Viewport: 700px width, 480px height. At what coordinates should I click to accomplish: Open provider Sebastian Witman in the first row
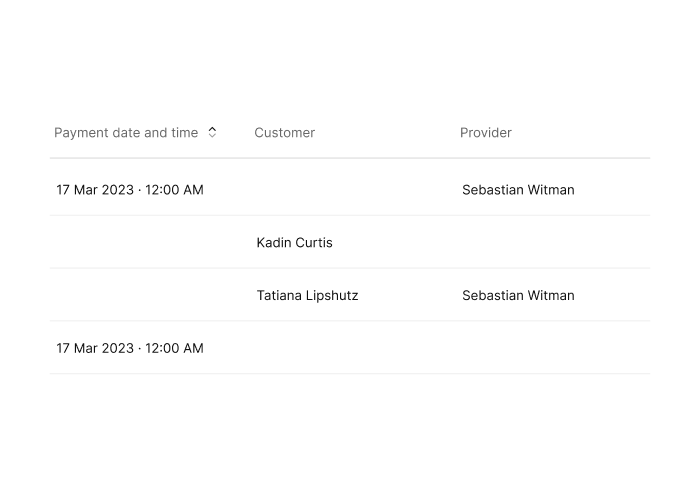coord(518,190)
